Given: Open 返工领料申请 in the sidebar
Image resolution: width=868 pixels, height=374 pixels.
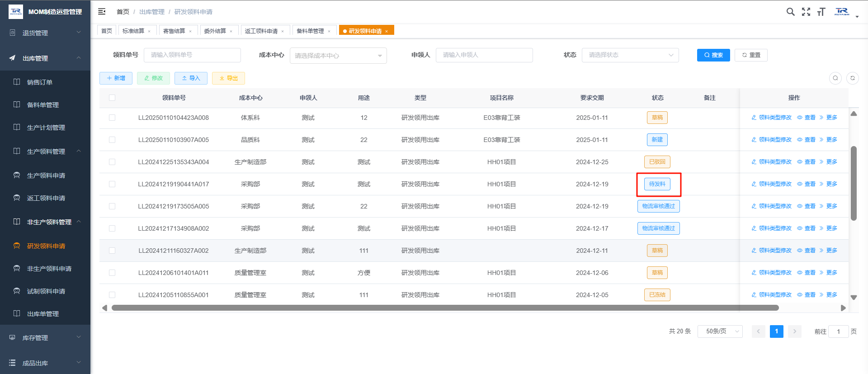Looking at the screenshot, I should coord(46,198).
